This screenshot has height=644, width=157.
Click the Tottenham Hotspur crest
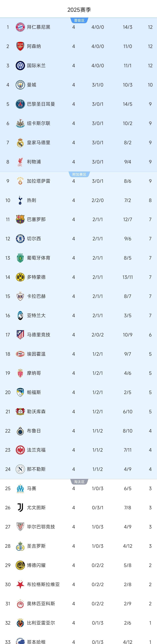coord(20,200)
